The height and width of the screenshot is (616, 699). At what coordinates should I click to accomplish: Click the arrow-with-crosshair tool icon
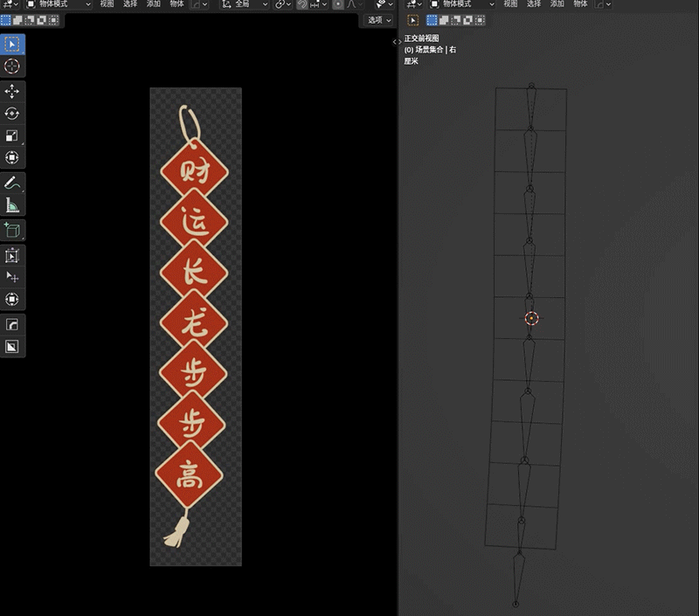[12, 277]
